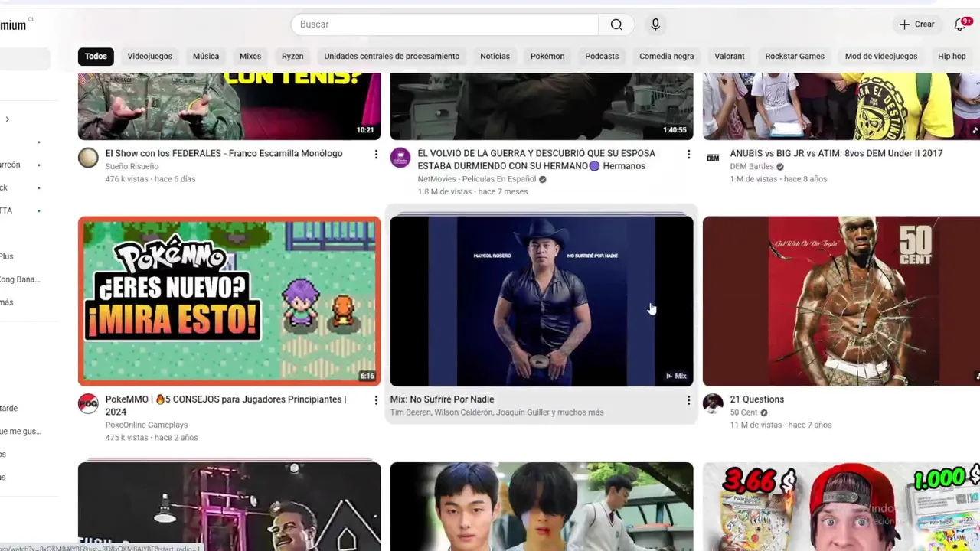Select the Rockstar Games chip

click(795, 56)
